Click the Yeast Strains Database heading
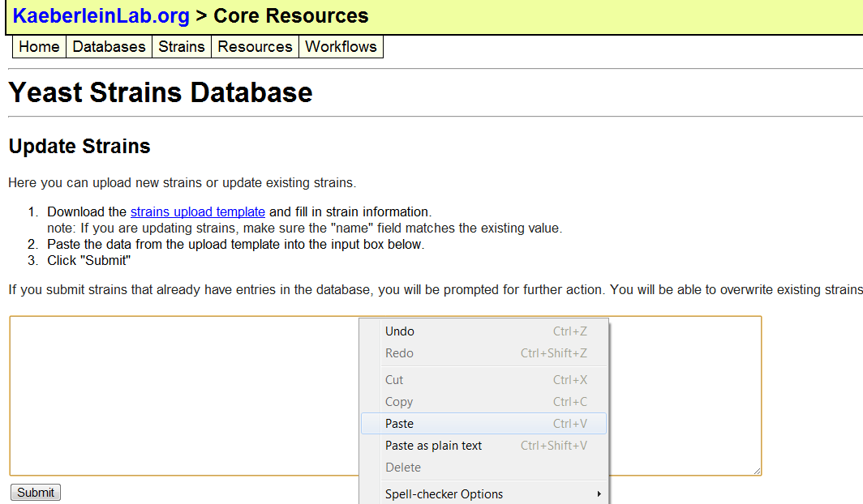The width and height of the screenshot is (863, 504). point(161,92)
